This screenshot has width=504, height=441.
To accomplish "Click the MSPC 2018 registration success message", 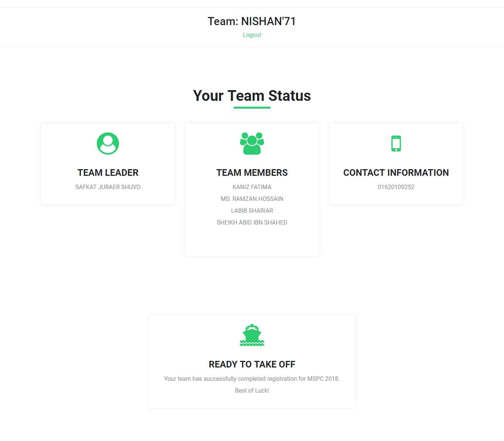I will pos(252,379).
